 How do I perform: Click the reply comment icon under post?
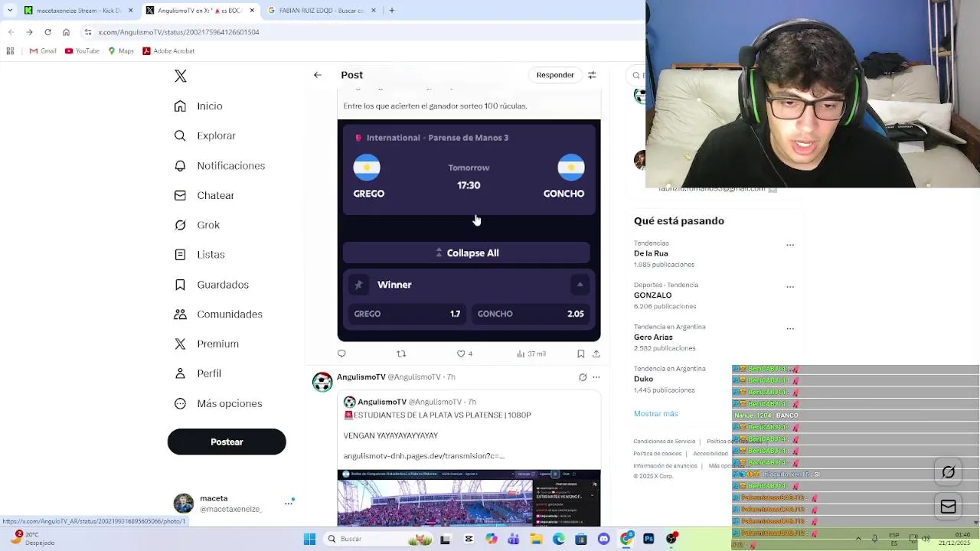coord(341,354)
